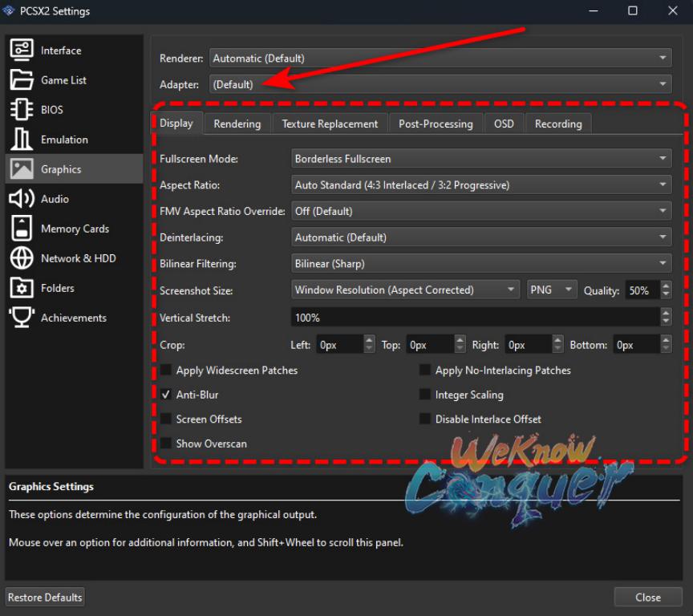
Task: Open FMV Aspect Ratio Override dropdown
Action: pos(481,211)
